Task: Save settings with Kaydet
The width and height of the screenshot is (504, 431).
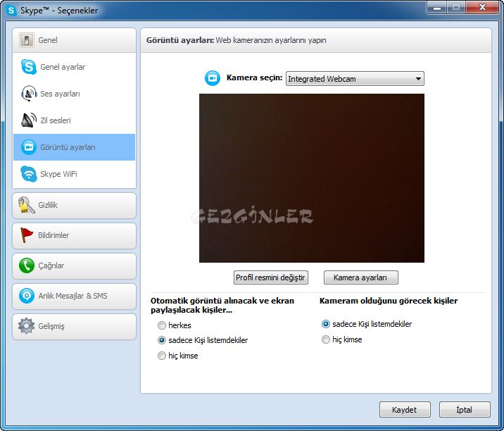Action: coord(405,409)
